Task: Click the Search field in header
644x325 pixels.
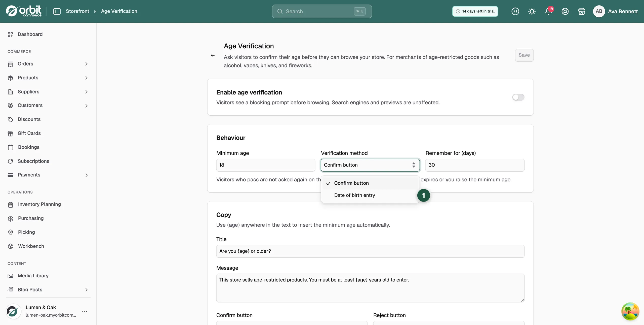Action: click(322, 11)
